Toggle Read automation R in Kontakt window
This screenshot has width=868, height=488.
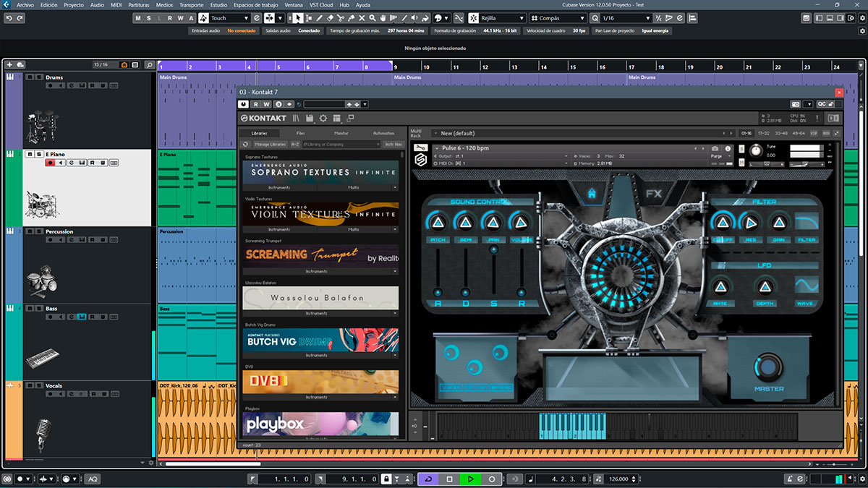click(x=256, y=104)
